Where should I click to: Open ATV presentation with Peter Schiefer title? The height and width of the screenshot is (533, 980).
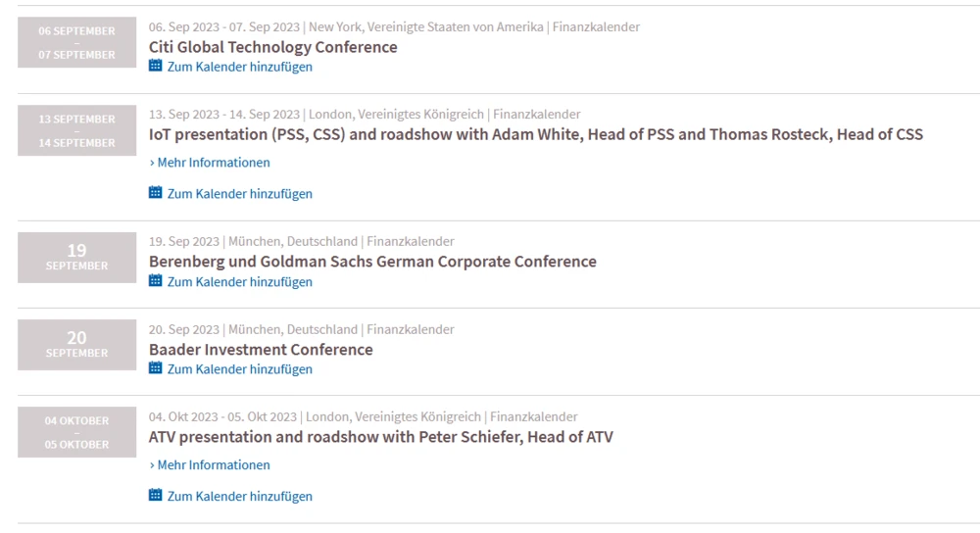coord(380,437)
